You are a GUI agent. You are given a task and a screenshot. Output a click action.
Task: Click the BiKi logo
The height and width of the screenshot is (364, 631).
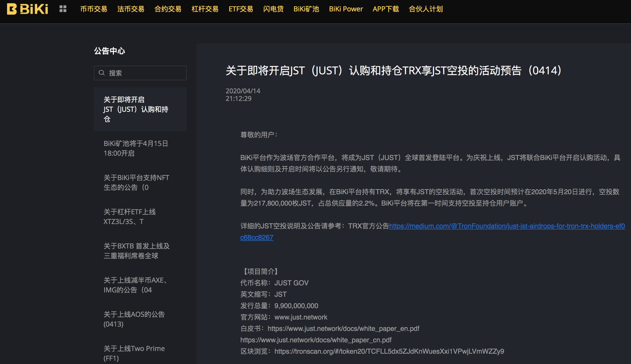point(27,9)
